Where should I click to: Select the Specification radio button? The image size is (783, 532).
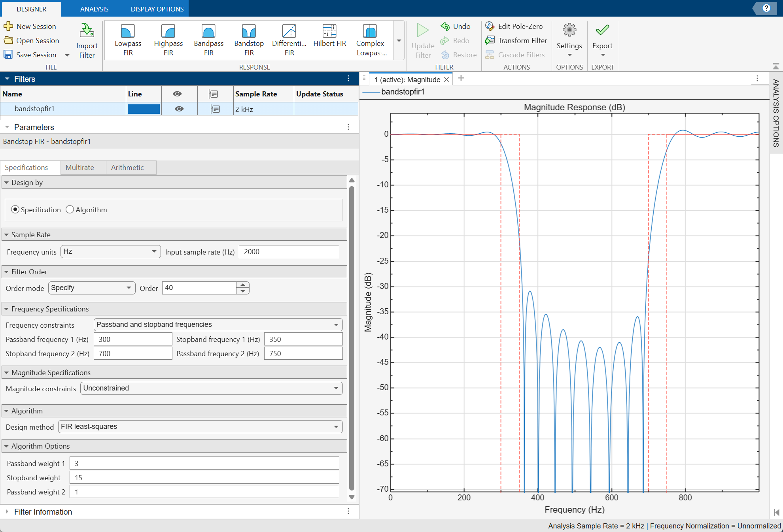pos(15,209)
